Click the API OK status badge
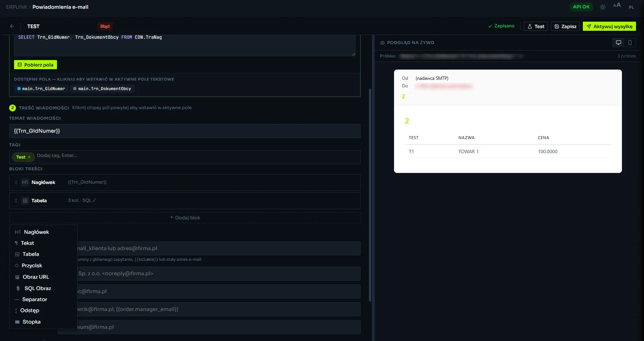The height and width of the screenshot is (341, 644). coord(581,7)
